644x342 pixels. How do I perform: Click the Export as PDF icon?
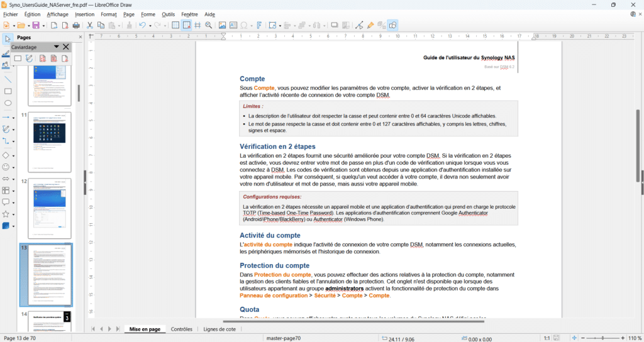tap(65, 25)
